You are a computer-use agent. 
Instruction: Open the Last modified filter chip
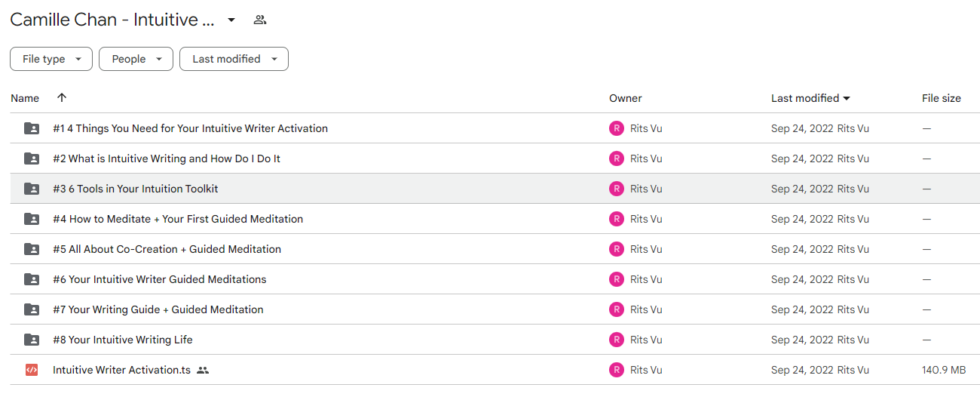[234, 59]
